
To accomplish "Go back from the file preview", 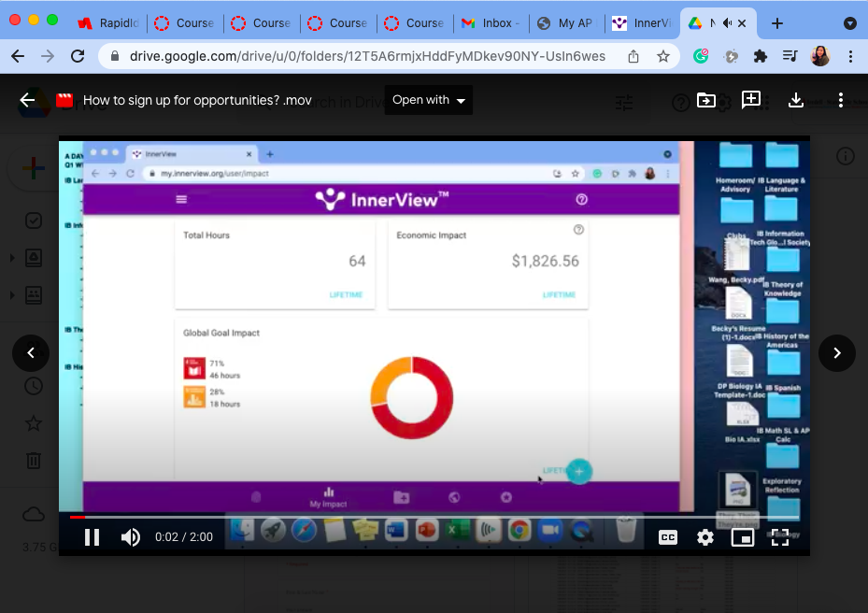I will click(27, 100).
